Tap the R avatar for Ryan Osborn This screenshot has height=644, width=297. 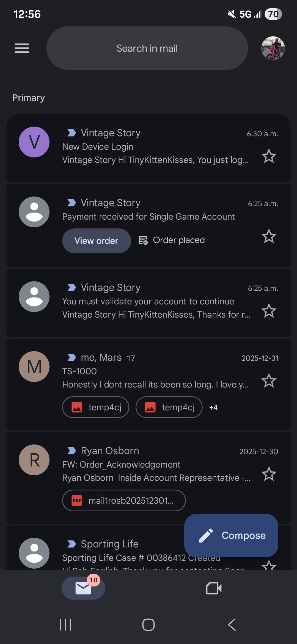click(34, 460)
